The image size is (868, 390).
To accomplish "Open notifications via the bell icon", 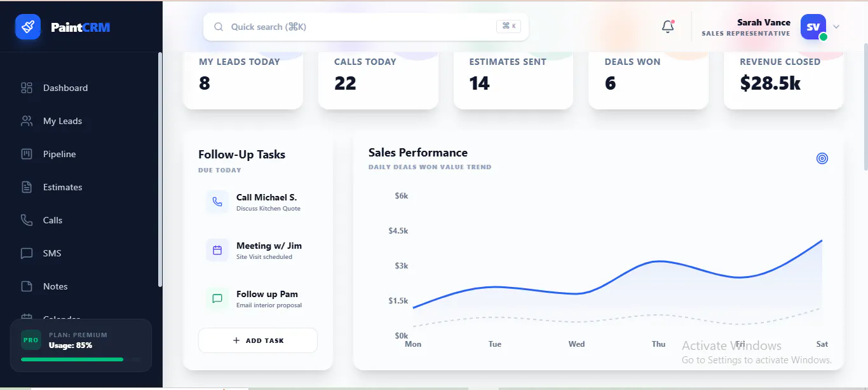I will pyautogui.click(x=668, y=27).
